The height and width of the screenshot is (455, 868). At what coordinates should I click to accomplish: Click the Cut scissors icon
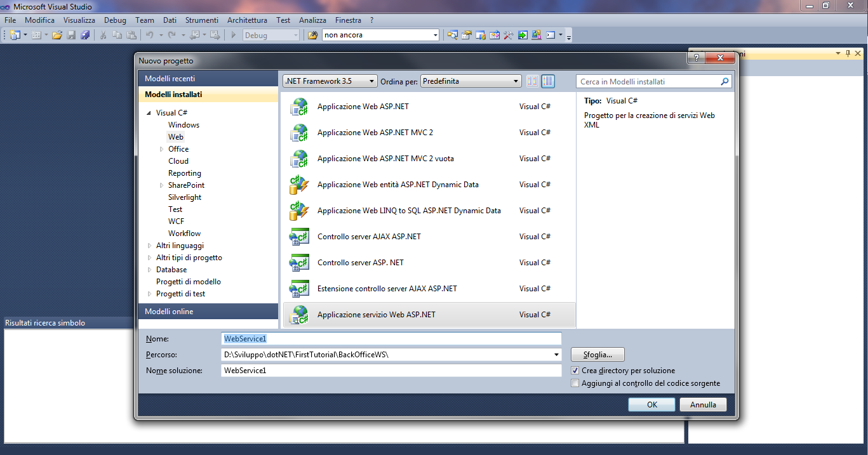tap(103, 35)
